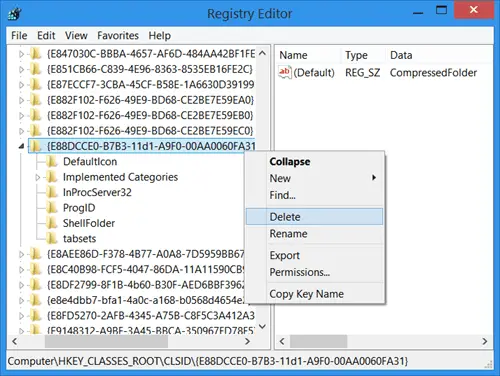Open the New submenu arrow in context menu
The image size is (500, 376).
(x=374, y=178)
